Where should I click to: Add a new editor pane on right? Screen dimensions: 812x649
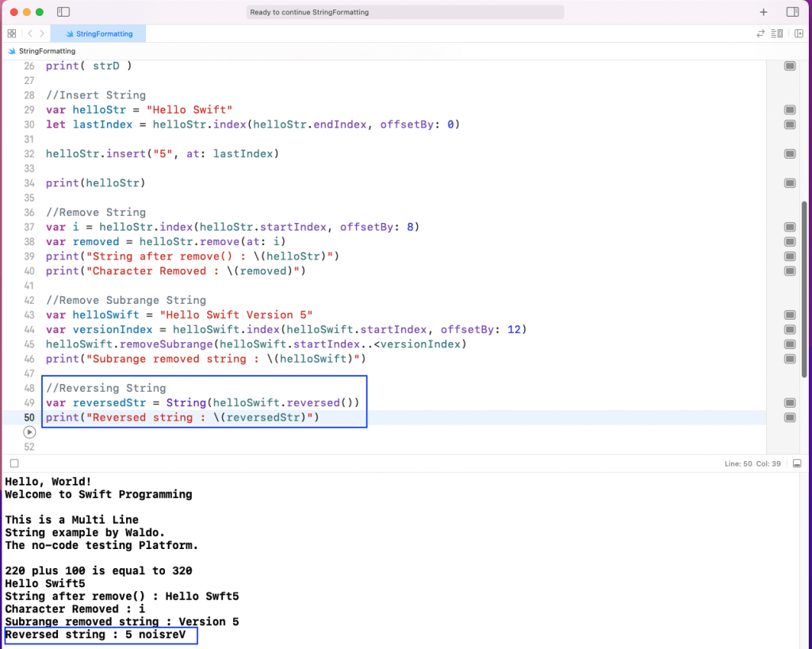pyautogui.click(x=799, y=33)
